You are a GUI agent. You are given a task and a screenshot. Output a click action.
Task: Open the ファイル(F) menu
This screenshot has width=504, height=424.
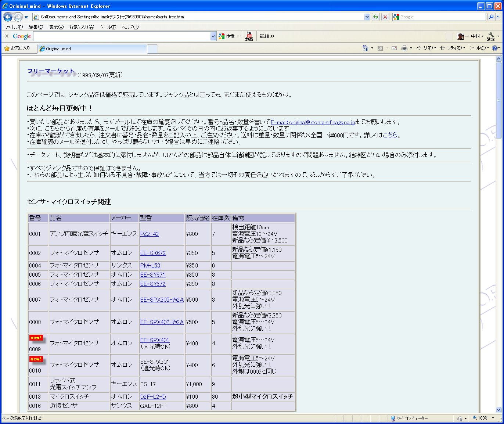click(14, 27)
